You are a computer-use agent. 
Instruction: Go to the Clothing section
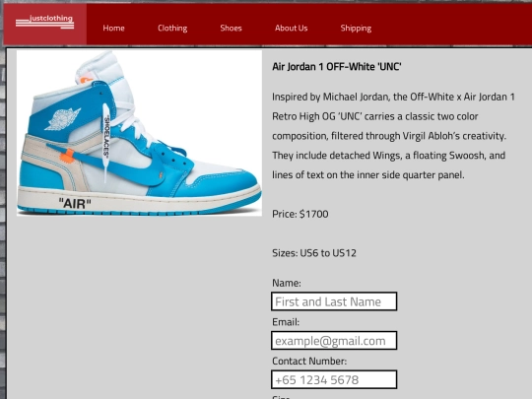pyautogui.click(x=172, y=29)
